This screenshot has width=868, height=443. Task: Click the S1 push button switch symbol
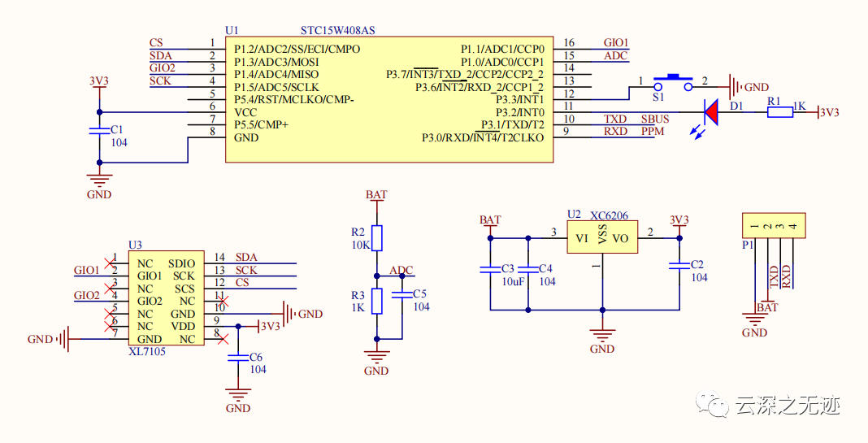[x=673, y=83]
